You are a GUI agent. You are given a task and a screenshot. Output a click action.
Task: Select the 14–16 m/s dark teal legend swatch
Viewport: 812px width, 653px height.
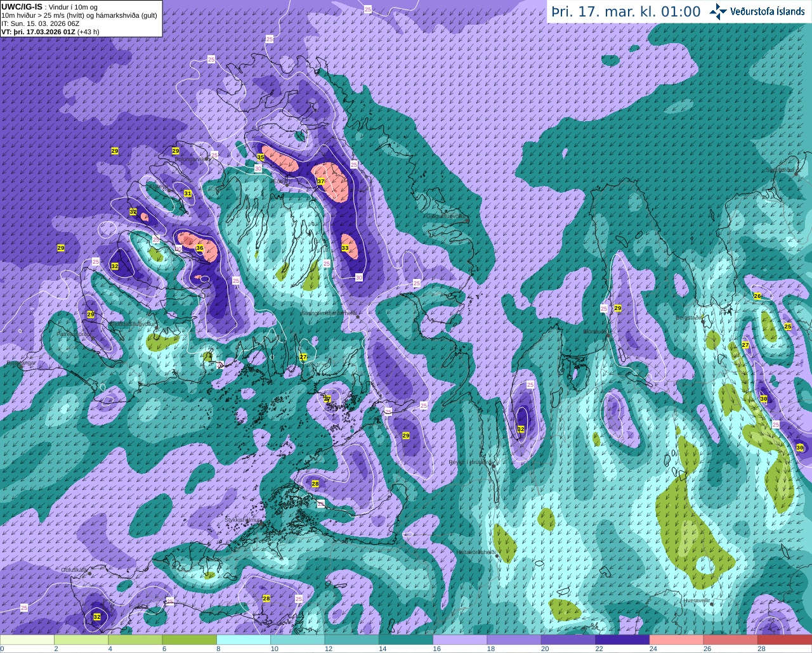click(406, 640)
